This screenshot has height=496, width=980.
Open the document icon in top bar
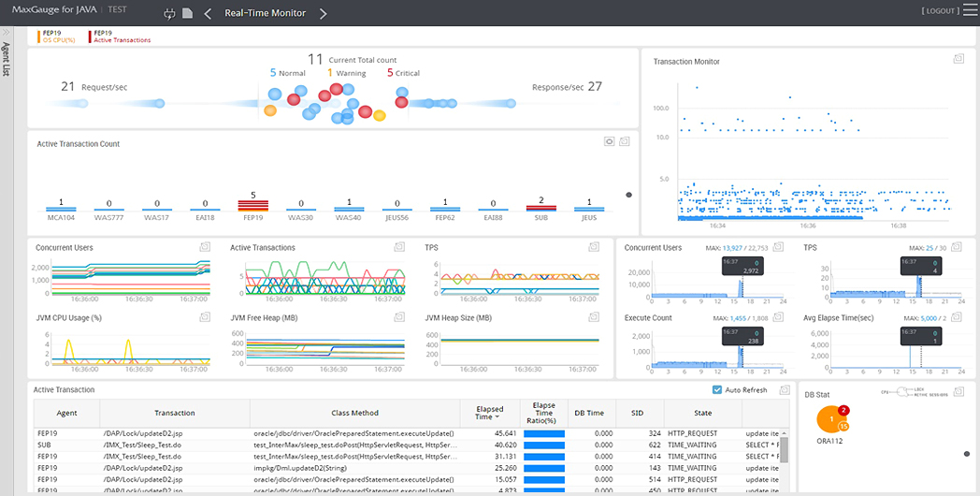click(188, 13)
